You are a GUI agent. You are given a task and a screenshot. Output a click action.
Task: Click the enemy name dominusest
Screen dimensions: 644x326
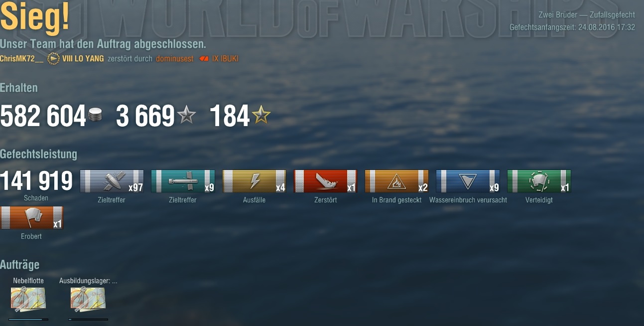coord(174,59)
